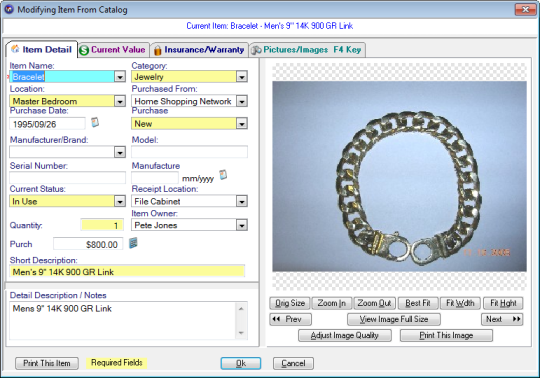
Task: Expand the Category dropdown showing Jewelry
Action: (242, 77)
